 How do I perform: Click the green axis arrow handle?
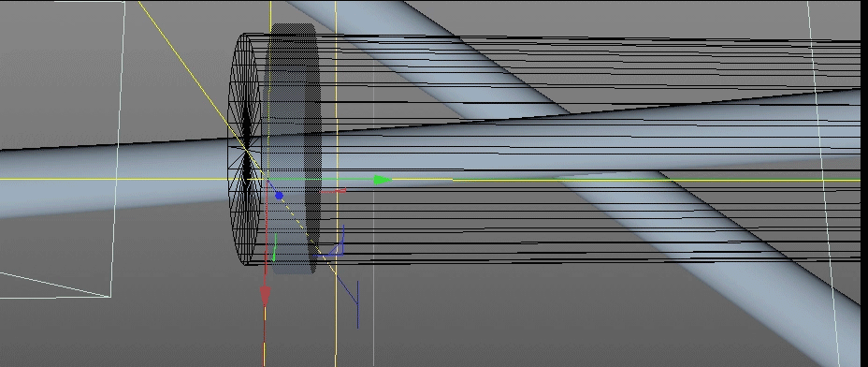383,180
